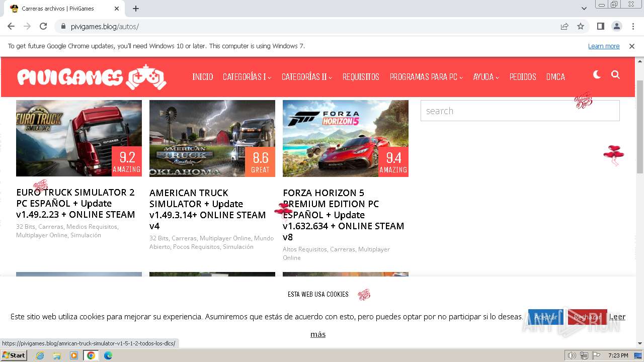This screenshot has height=362, width=644.
Task: Click the sidebar search field
Action: [x=520, y=111]
